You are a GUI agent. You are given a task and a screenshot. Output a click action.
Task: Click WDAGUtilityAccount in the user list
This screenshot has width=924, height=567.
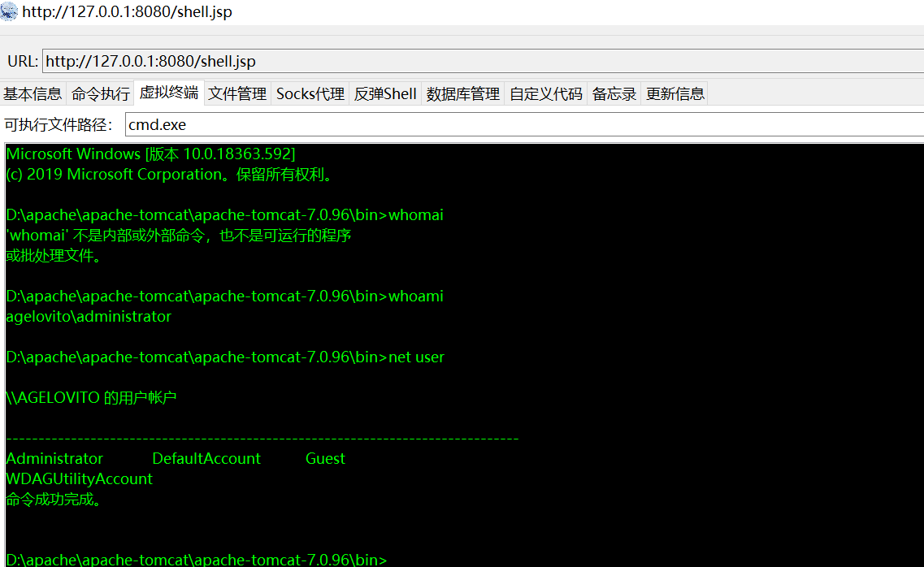coord(79,479)
